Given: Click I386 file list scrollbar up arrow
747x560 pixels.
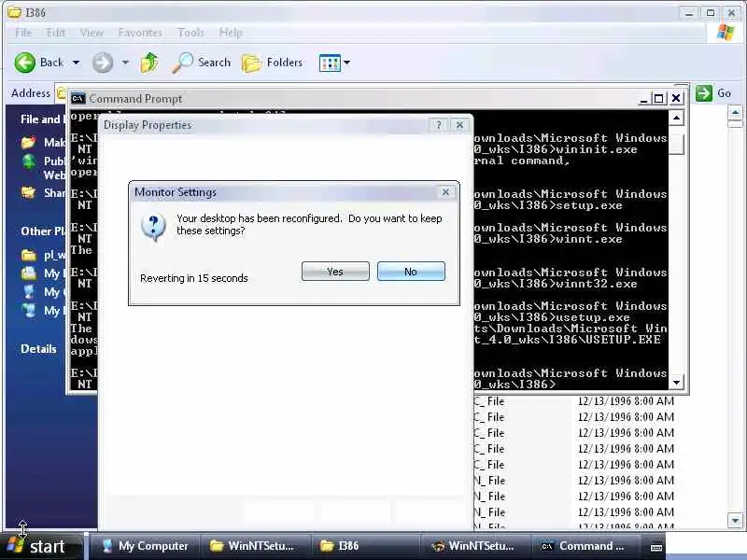Looking at the screenshot, I should [735, 113].
